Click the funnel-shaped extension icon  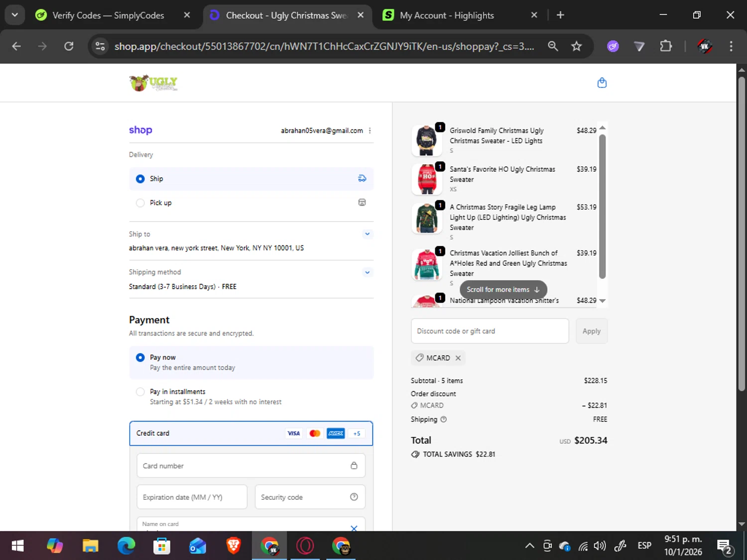click(x=639, y=46)
